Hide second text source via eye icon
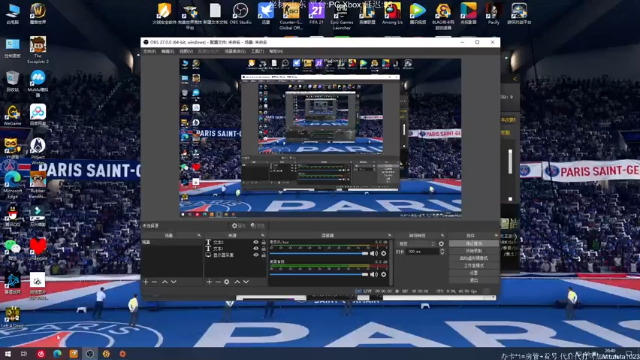 coord(256,248)
